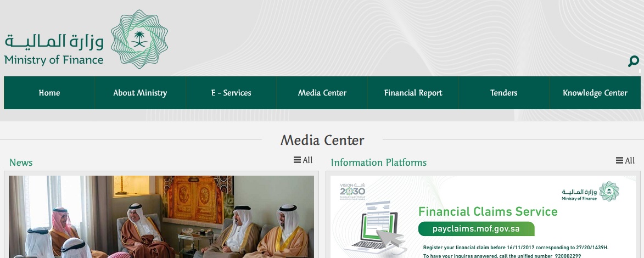Viewport: 644px width, 258px height.
Task: Open the About Ministry menu
Action: pyautogui.click(x=140, y=93)
